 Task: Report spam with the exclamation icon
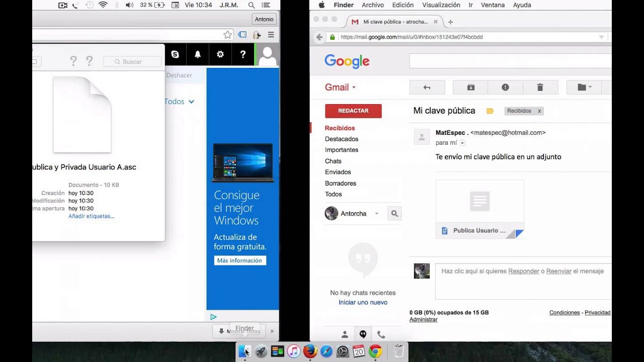[505, 87]
